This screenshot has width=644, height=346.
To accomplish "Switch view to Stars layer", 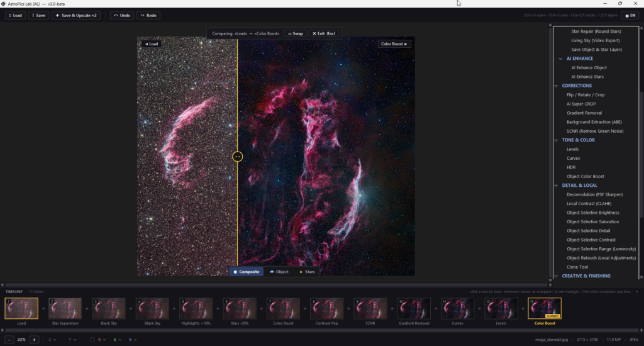I will tap(307, 272).
